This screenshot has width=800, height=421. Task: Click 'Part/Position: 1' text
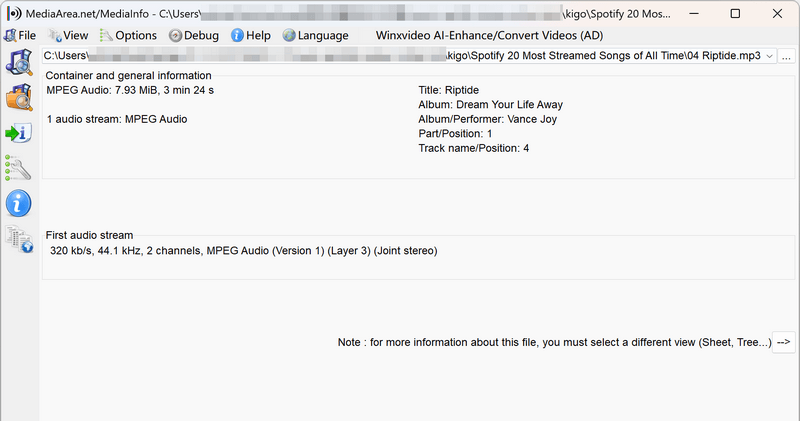455,134
